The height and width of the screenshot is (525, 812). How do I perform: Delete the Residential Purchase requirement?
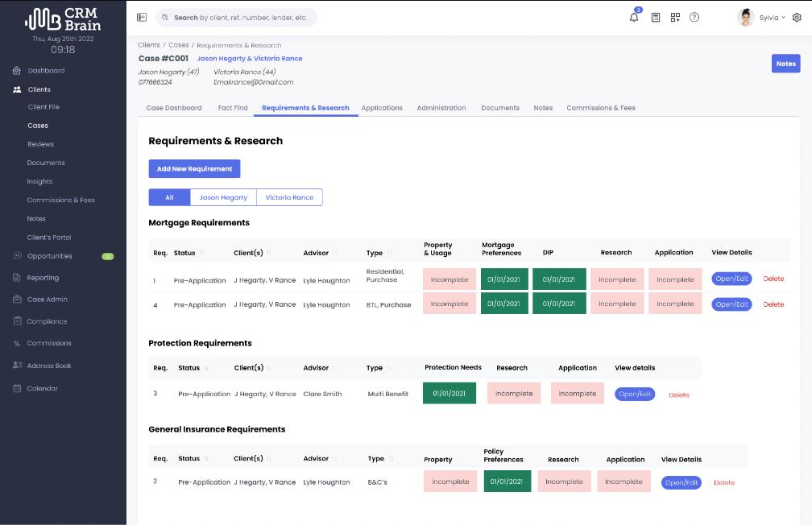[773, 279]
